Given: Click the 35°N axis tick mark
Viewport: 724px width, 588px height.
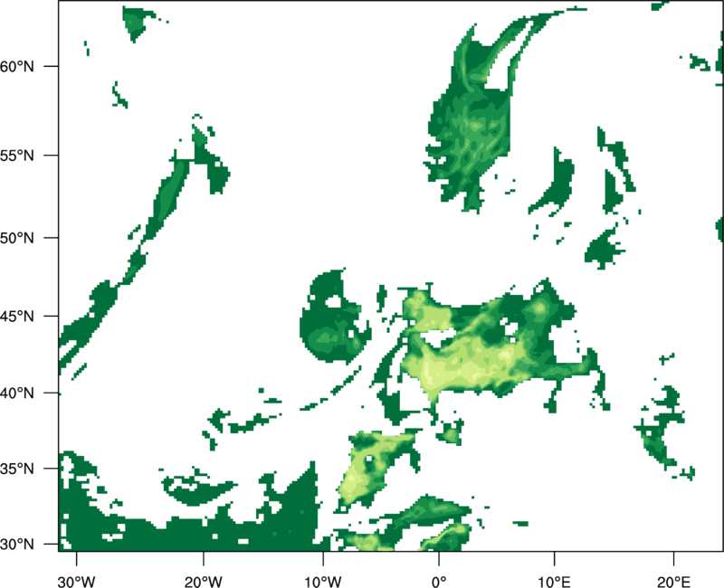Looking at the screenshot, I should pyautogui.click(x=52, y=469).
